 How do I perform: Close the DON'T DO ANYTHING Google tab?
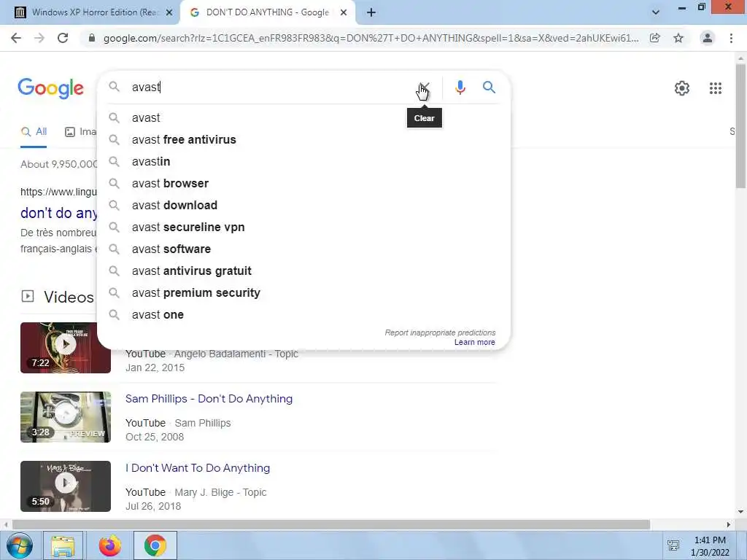pos(343,12)
